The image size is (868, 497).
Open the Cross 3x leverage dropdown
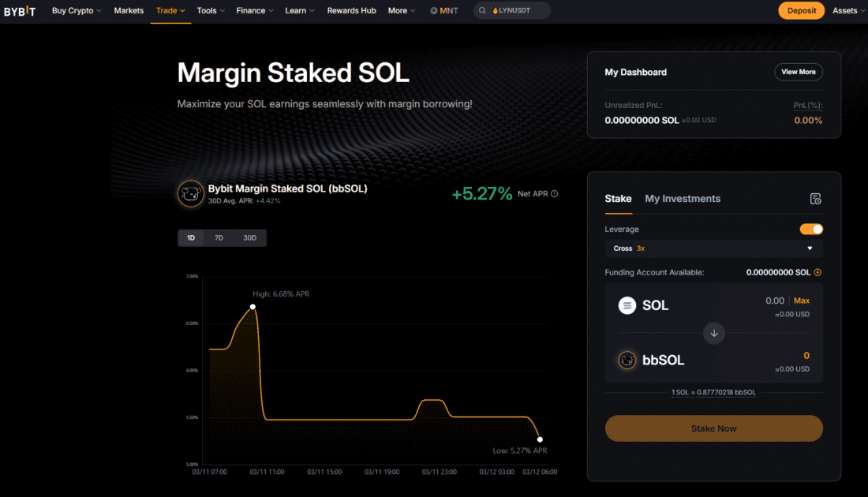click(x=713, y=248)
